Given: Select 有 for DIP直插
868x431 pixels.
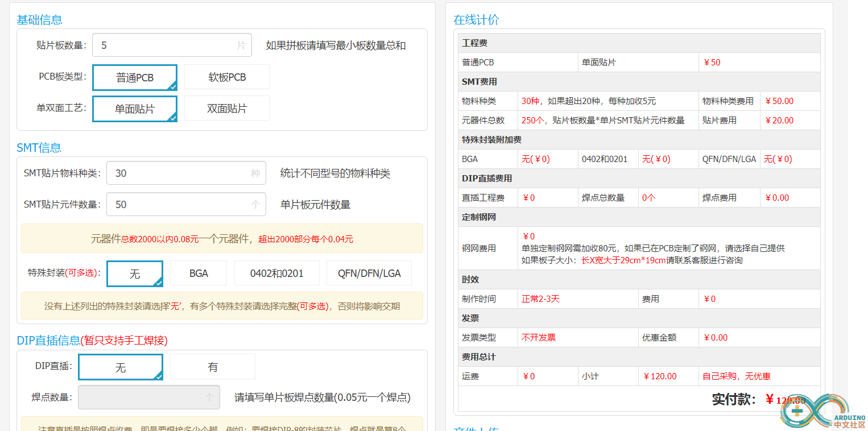Looking at the screenshot, I should (213, 367).
